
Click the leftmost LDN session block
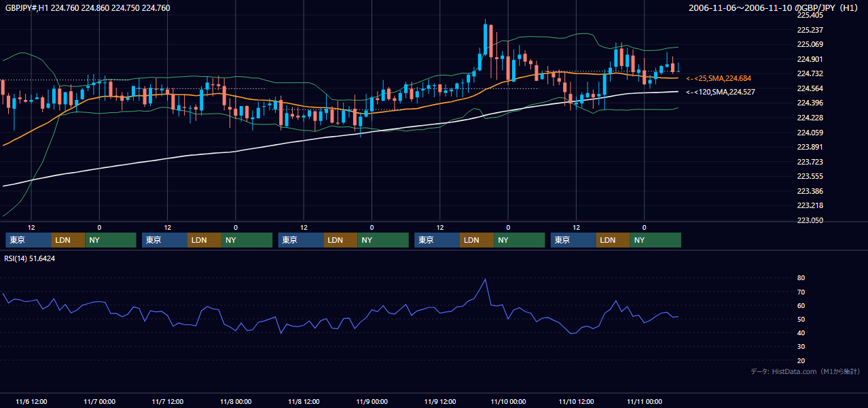(69, 240)
